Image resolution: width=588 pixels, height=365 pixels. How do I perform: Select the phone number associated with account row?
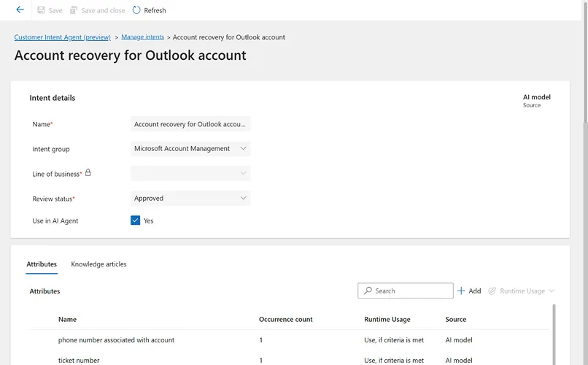click(x=116, y=340)
